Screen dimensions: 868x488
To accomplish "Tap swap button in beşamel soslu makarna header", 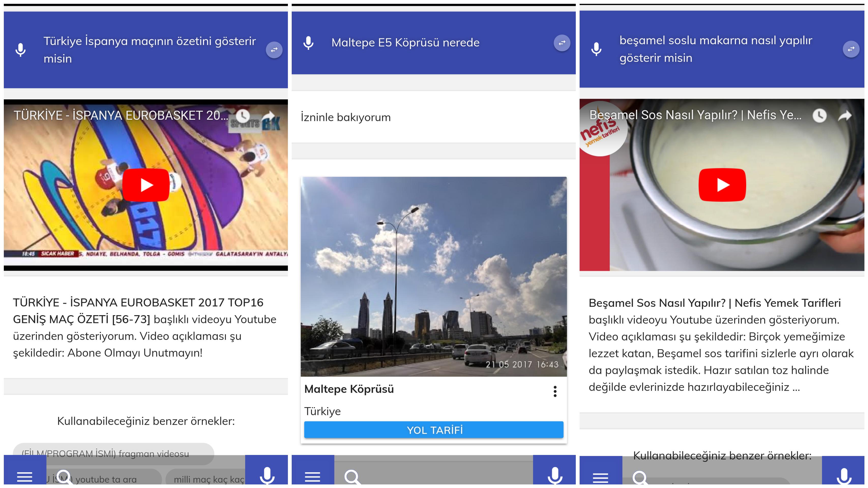I will point(851,49).
